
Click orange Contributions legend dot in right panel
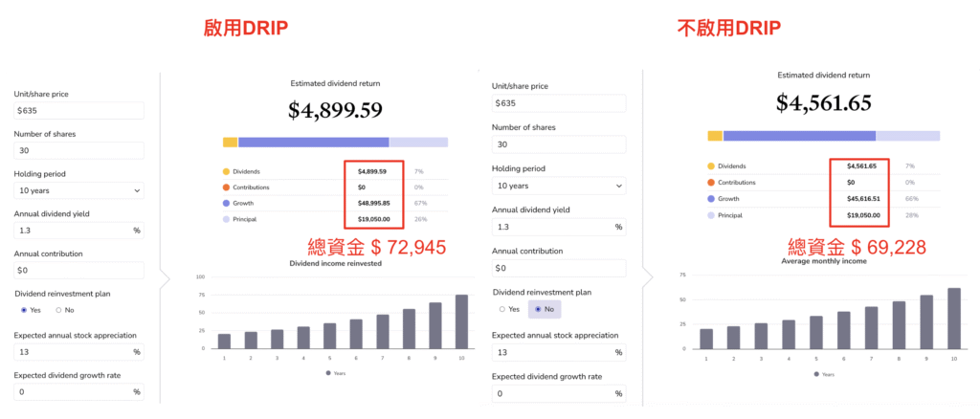(x=712, y=180)
